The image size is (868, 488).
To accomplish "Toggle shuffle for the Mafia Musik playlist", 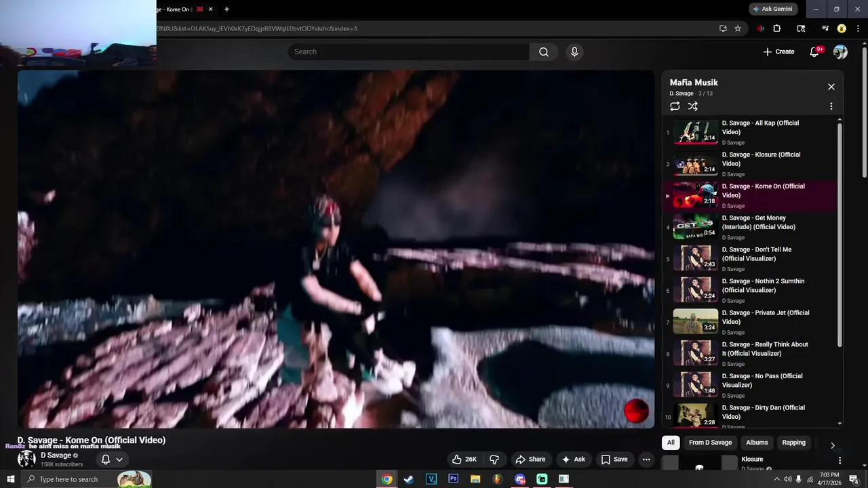I will point(692,106).
